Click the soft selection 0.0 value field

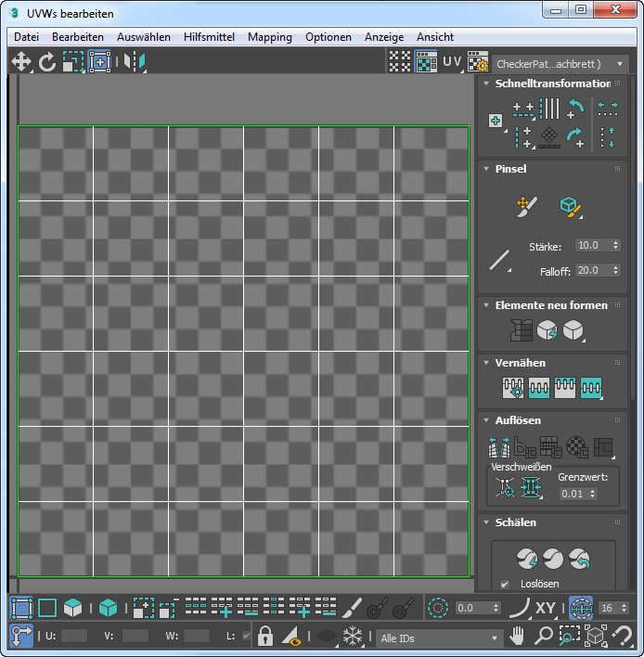tap(474, 608)
